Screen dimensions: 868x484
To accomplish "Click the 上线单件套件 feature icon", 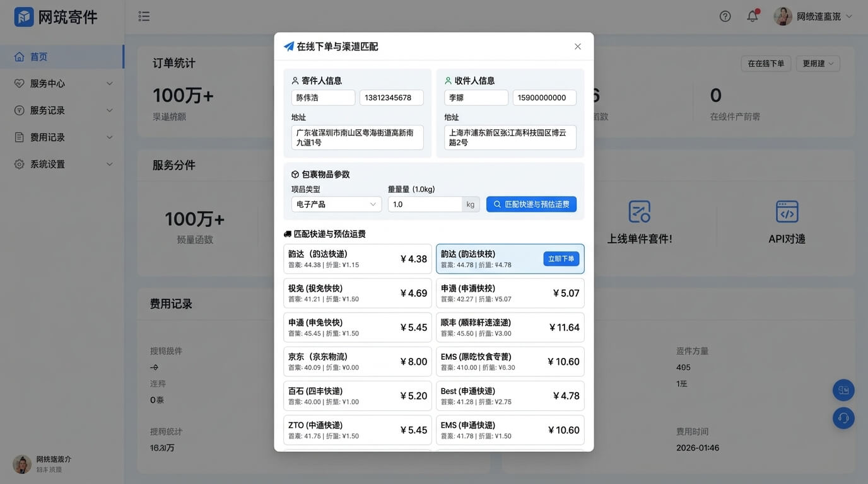I will 640,212.
